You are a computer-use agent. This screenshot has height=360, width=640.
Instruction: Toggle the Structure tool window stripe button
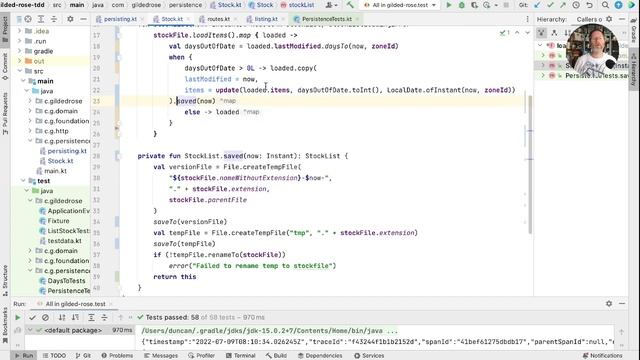(5, 280)
